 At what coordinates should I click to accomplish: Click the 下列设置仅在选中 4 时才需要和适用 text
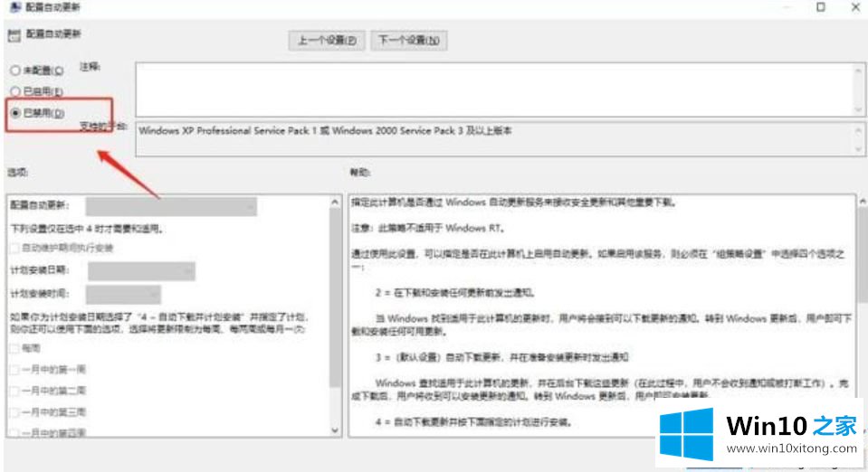tap(87, 229)
